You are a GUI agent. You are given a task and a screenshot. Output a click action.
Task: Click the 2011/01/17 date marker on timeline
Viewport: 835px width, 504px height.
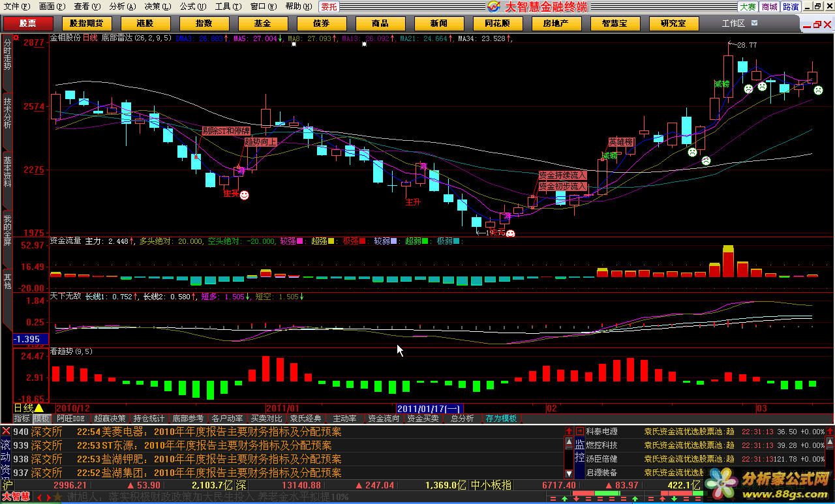coord(429,409)
